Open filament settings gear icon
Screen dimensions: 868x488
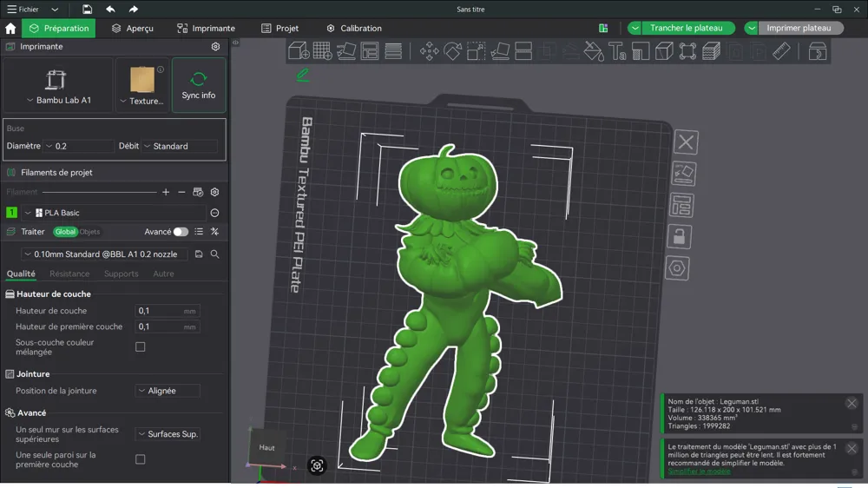pos(214,192)
